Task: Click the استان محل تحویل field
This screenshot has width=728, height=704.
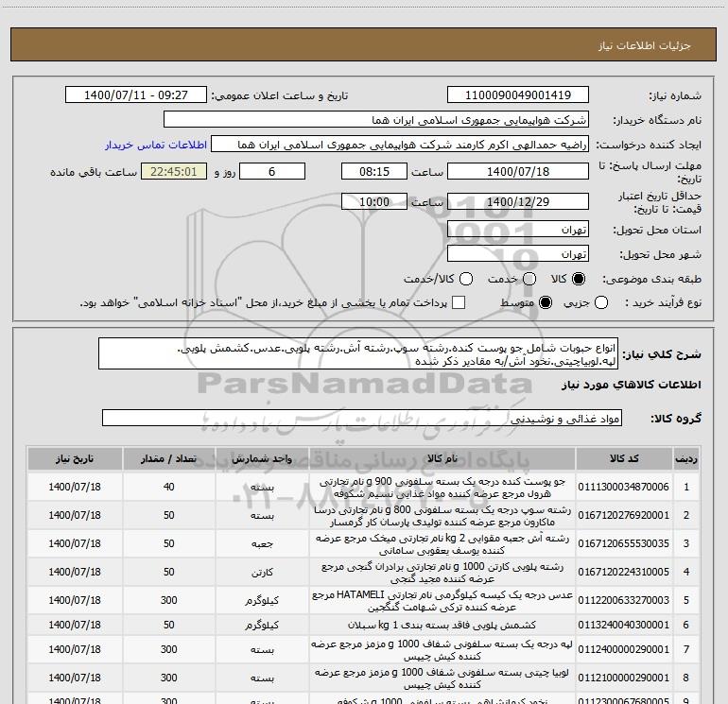Action: (517, 230)
